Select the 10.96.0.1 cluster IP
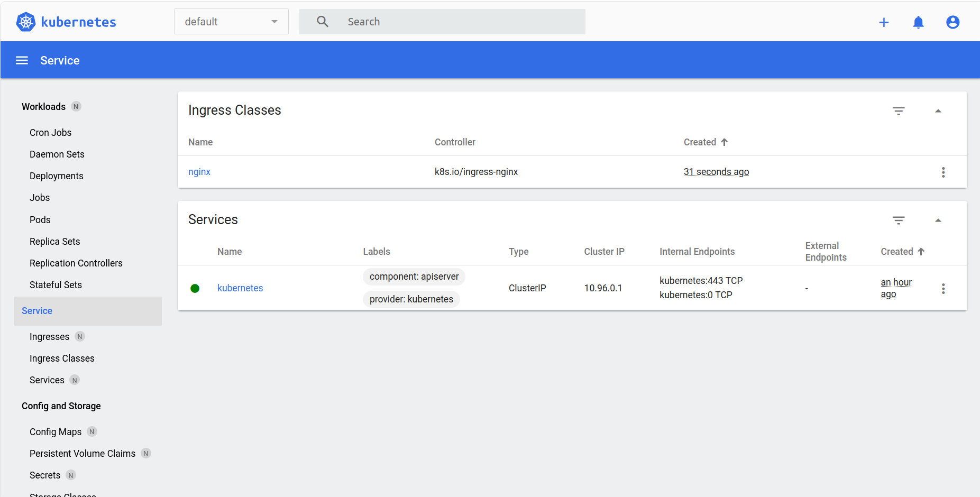This screenshot has width=980, height=497. 603,288
